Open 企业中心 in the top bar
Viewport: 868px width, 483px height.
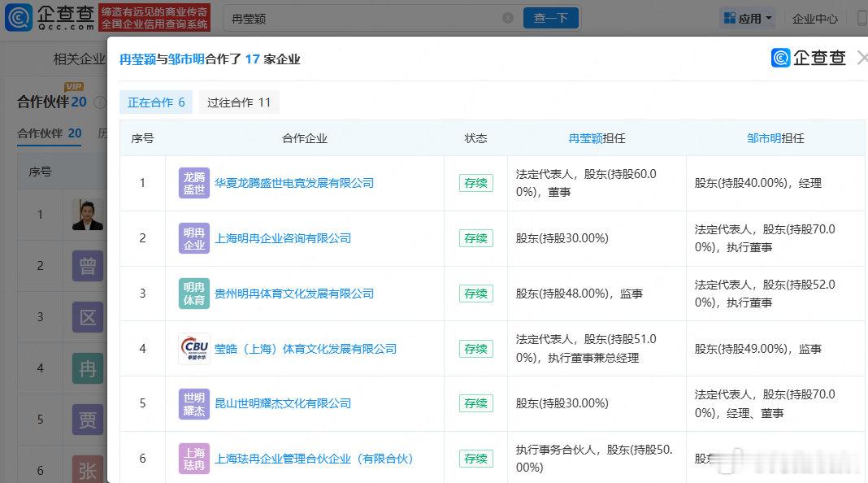(x=814, y=19)
